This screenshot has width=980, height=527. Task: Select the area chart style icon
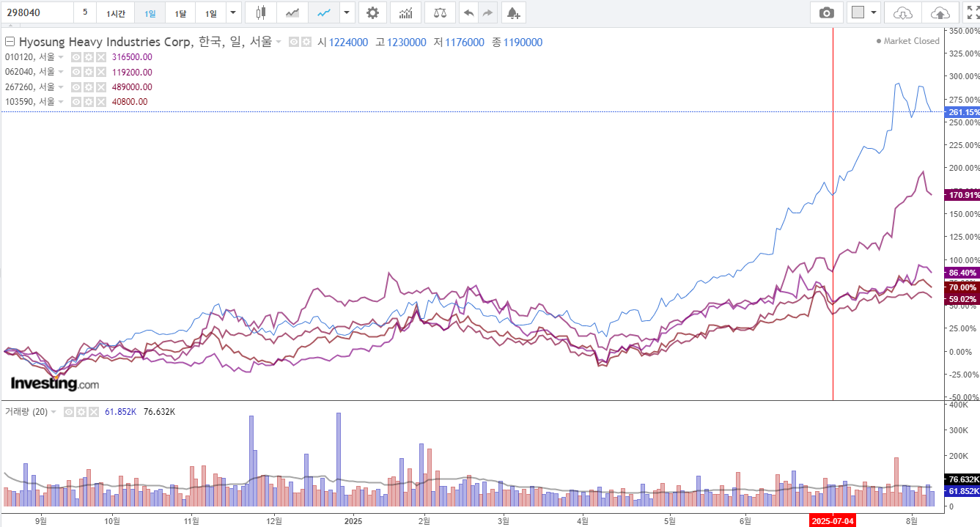292,13
